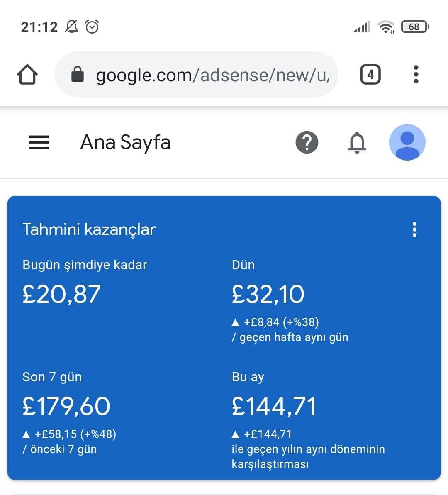
Task: Open the hamburger navigation menu
Action: (x=39, y=142)
